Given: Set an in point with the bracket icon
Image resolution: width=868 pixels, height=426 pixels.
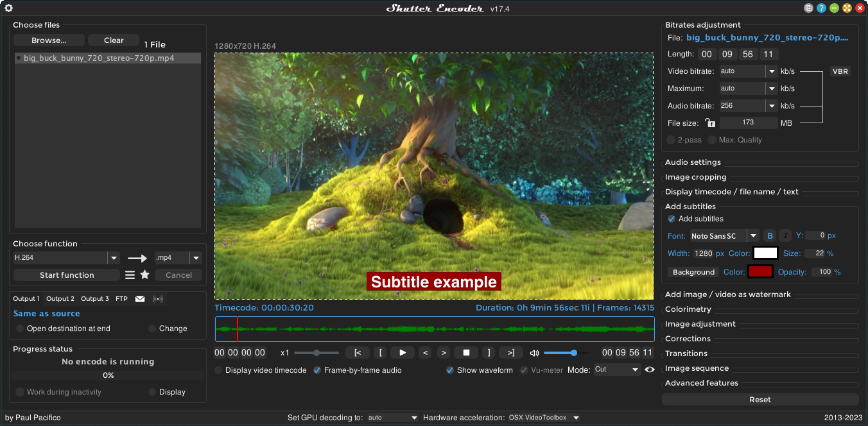Looking at the screenshot, I should click(380, 352).
